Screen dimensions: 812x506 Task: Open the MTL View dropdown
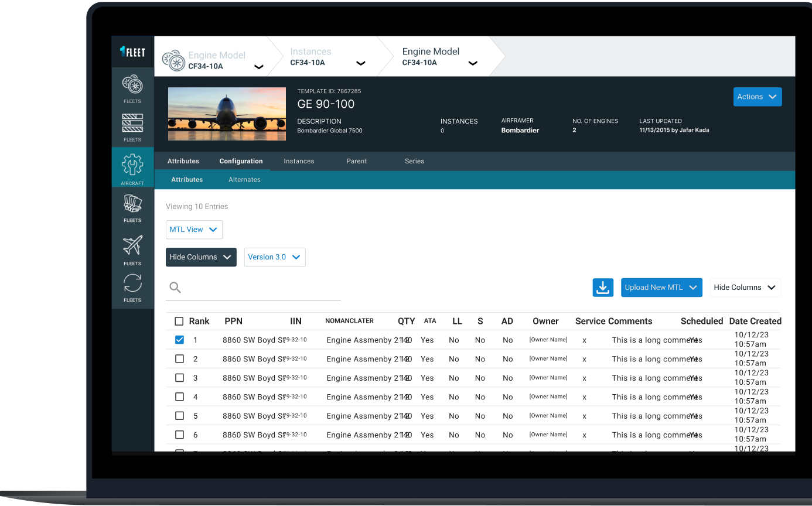click(x=194, y=230)
